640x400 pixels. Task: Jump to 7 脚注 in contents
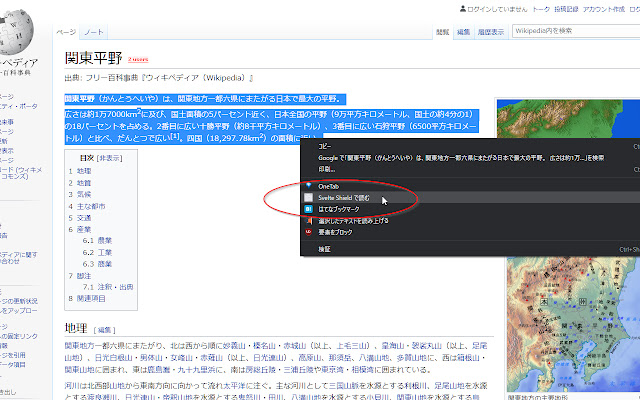(80, 276)
